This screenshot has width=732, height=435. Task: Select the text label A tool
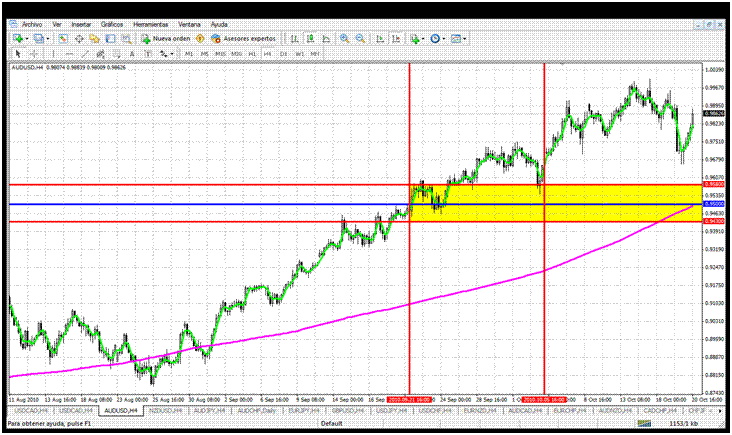133,53
